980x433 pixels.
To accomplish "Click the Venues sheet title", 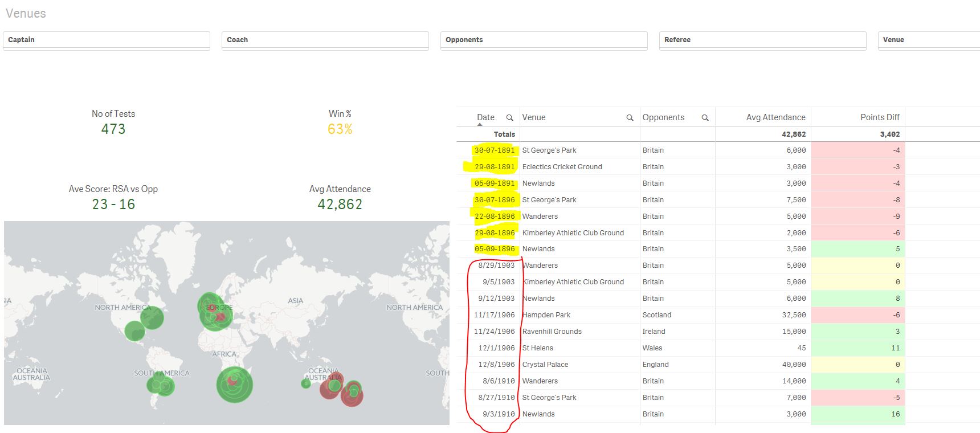I will point(26,13).
